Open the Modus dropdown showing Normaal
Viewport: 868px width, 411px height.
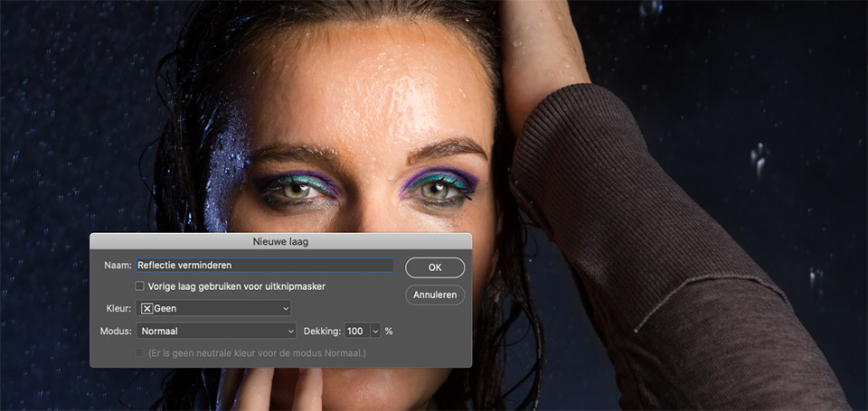coord(216,332)
